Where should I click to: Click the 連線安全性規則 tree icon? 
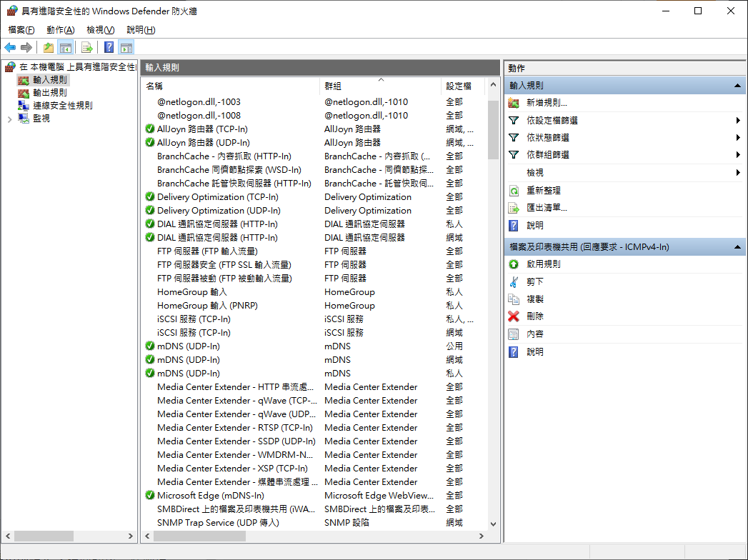tap(24, 106)
